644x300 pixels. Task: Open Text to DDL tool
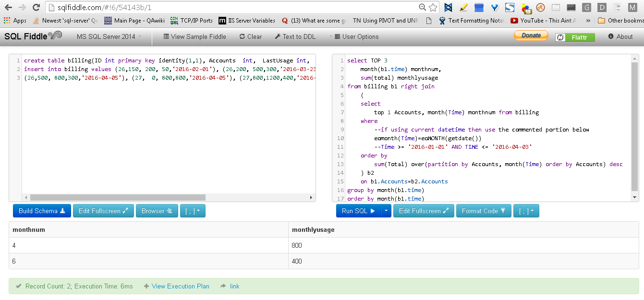click(295, 36)
